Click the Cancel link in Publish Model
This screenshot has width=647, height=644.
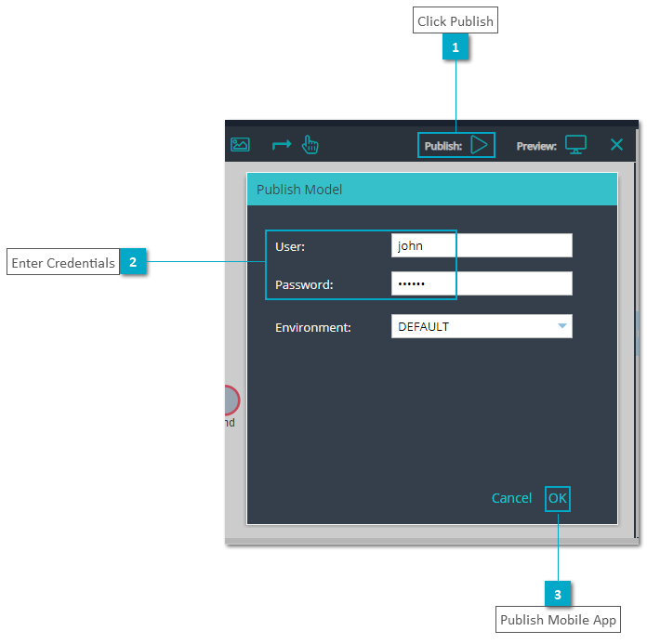[x=511, y=498]
